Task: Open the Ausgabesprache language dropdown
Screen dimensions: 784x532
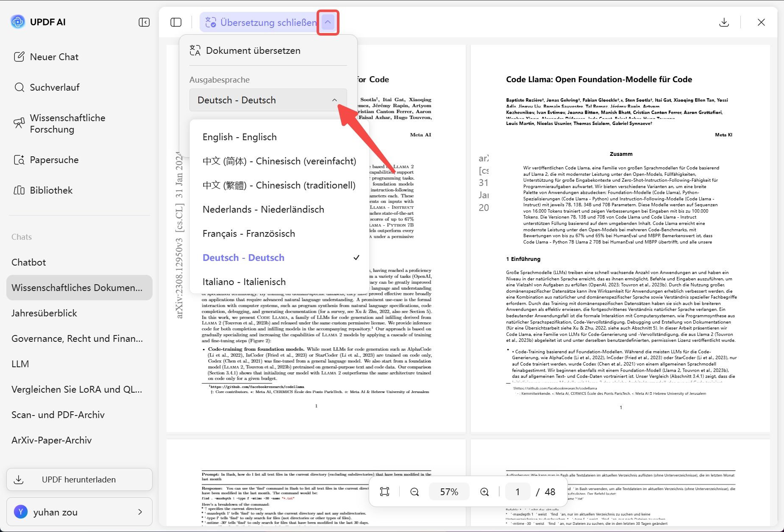Action: 268,100
